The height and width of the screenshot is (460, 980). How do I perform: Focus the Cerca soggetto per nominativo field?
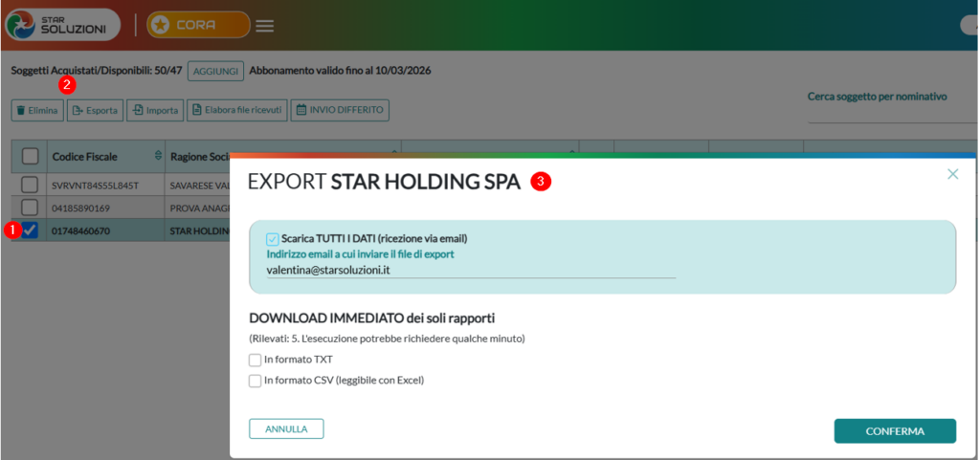893,114
